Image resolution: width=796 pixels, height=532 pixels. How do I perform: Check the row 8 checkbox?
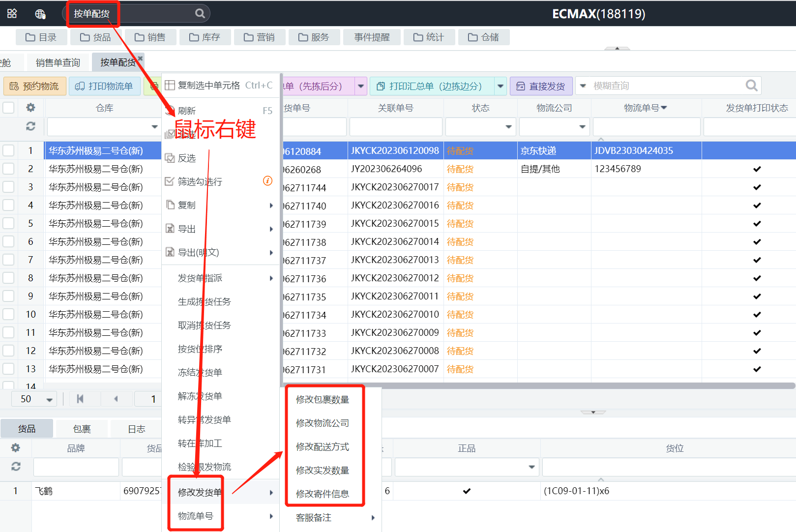8,278
